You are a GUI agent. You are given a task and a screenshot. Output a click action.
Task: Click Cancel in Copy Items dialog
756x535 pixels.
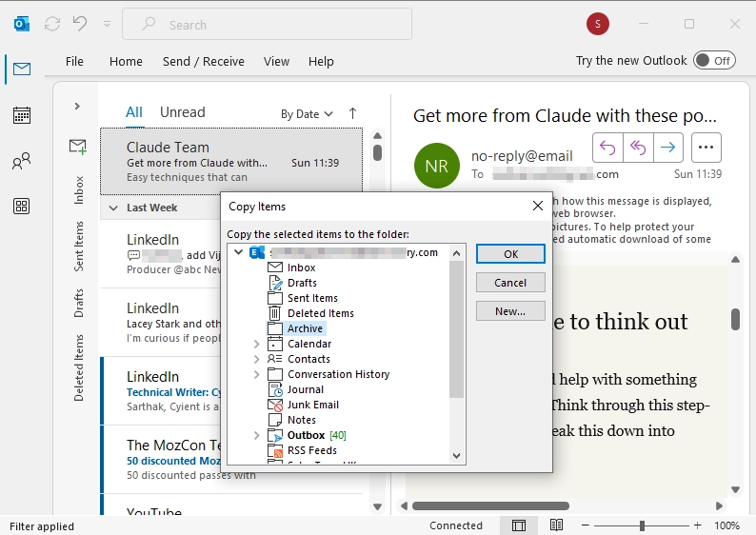click(x=510, y=283)
